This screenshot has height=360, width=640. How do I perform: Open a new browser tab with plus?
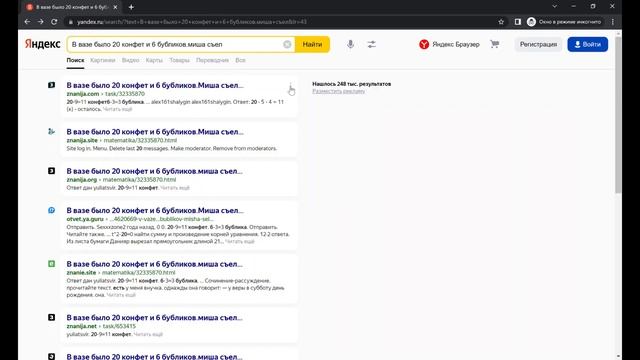click(131, 7)
